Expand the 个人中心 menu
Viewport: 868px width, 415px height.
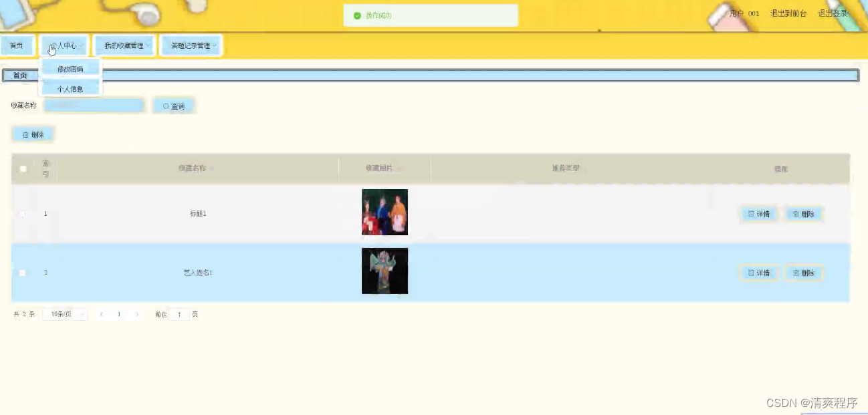[x=64, y=45]
